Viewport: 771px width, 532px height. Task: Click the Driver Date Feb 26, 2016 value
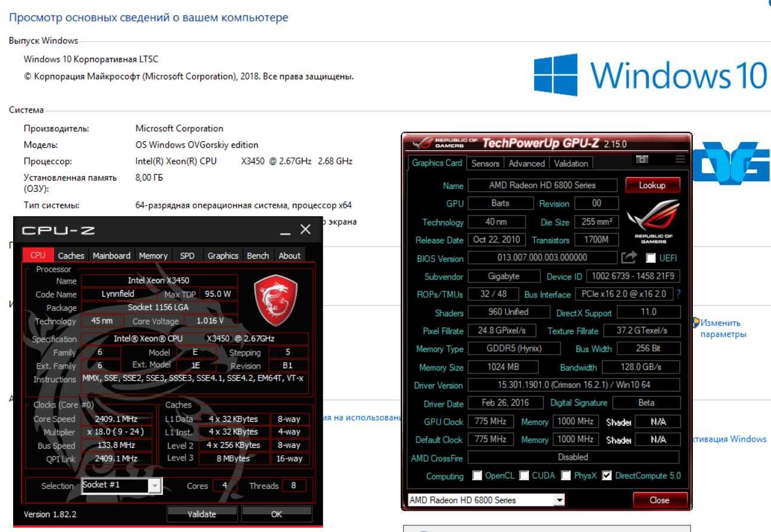pyautogui.click(x=506, y=403)
